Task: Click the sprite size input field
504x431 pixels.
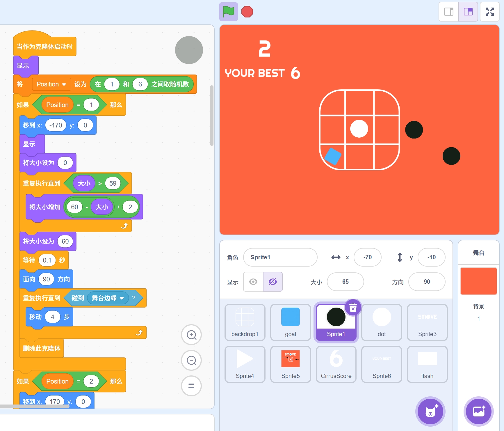Action: 345,282
